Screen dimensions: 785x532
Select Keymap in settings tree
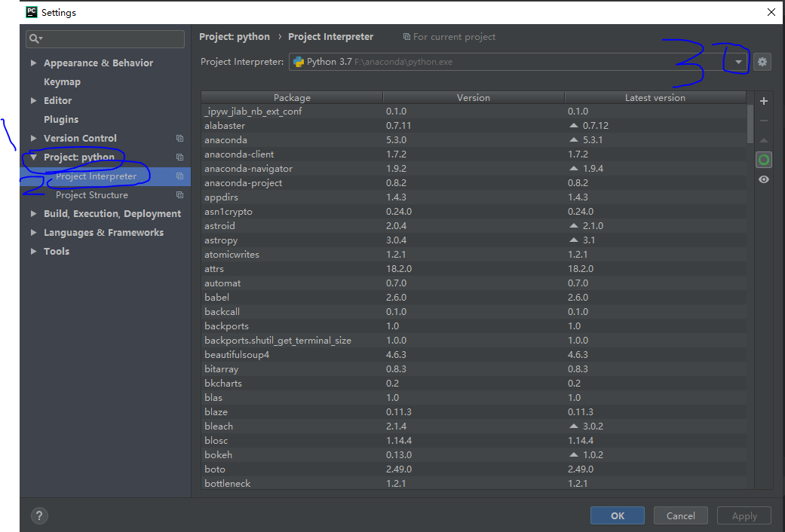(x=62, y=81)
